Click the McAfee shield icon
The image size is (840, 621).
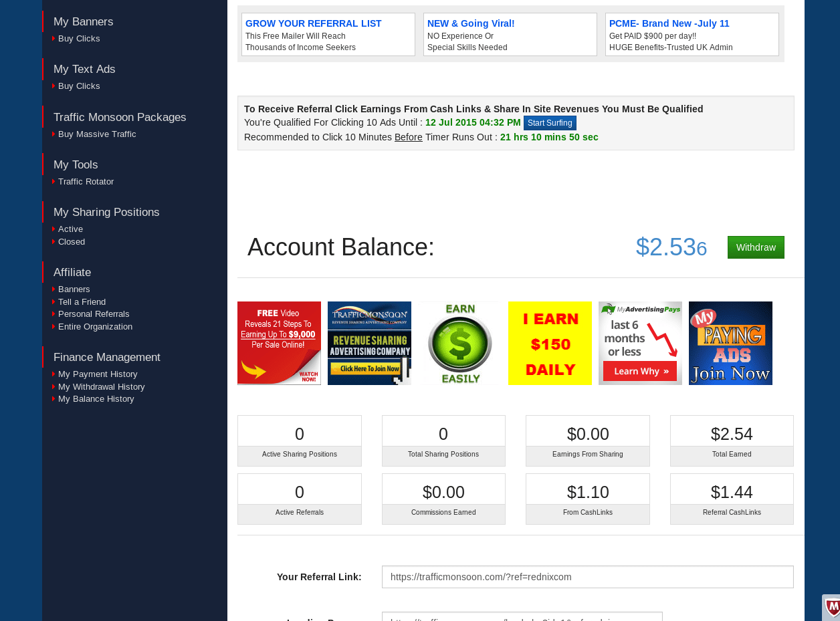point(832,608)
